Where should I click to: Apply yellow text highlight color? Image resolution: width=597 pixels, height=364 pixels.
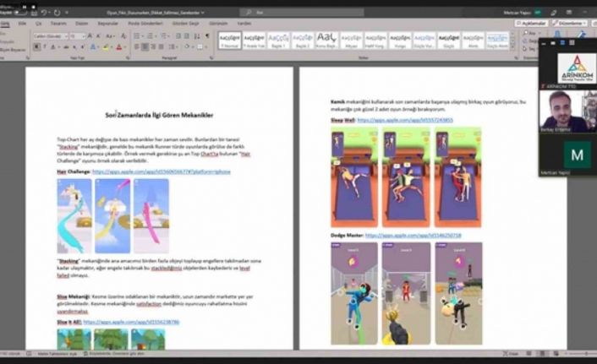point(107,46)
